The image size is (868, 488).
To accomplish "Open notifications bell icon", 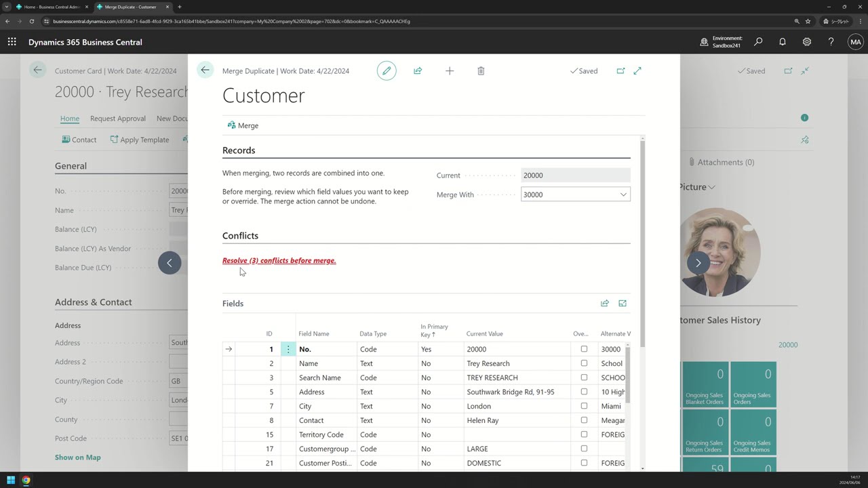I will (783, 42).
